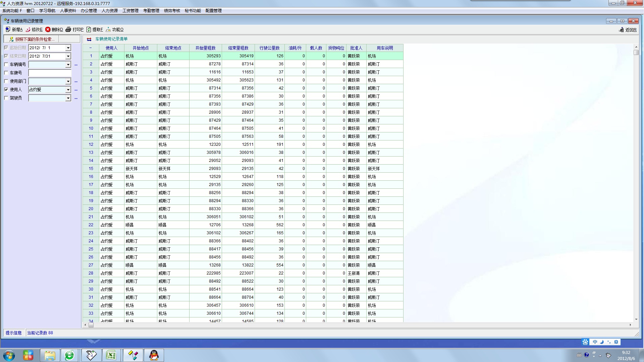Click the red 删除D (delete) icon
Viewport: 644px width, 362px height.
(x=48, y=29)
